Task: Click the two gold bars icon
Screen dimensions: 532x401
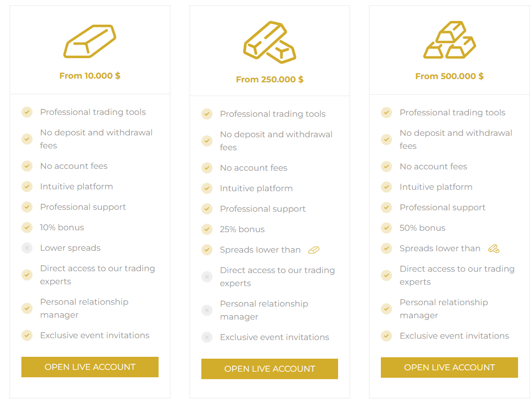Action: 270,42
